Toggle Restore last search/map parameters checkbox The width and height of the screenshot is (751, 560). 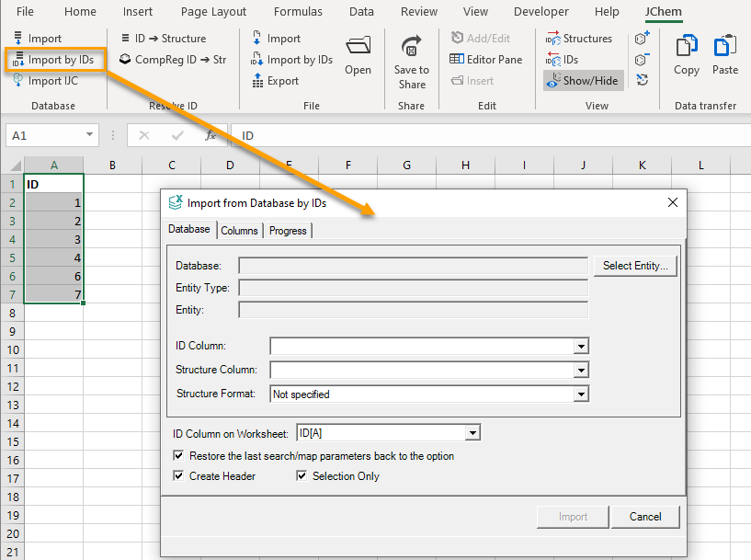(178, 456)
